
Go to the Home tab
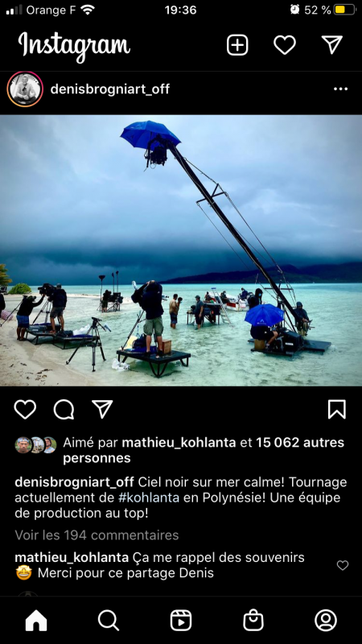point(36,620)
